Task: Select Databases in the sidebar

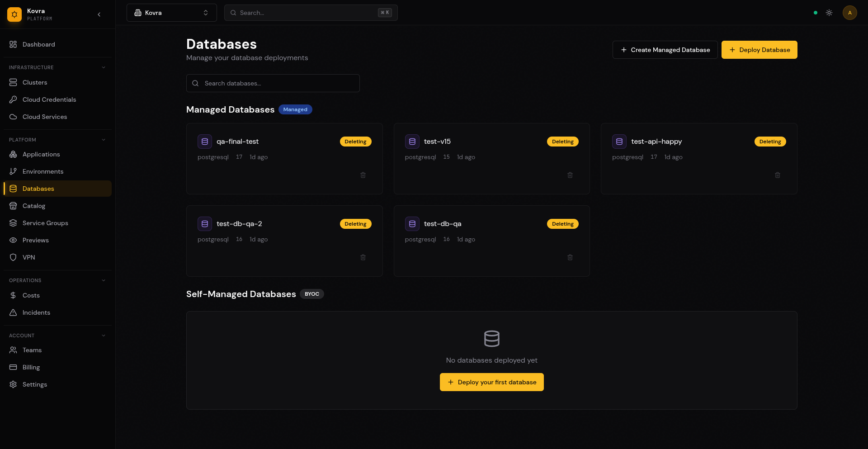Action: pyautogui.click(x=57, y=189)
